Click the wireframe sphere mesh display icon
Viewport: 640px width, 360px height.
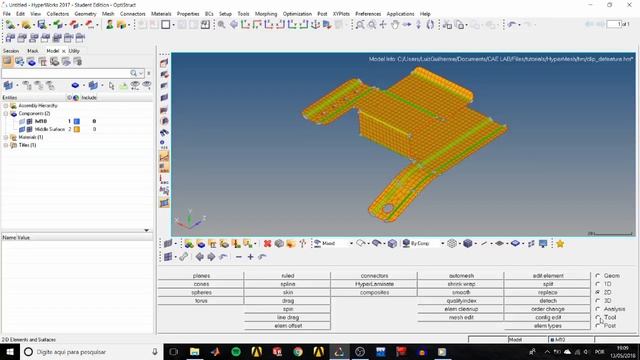452,244
